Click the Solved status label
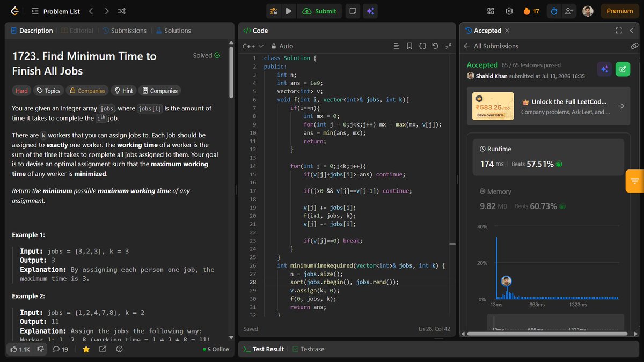This screenshot has width=644, height=362. click(207, 55)
